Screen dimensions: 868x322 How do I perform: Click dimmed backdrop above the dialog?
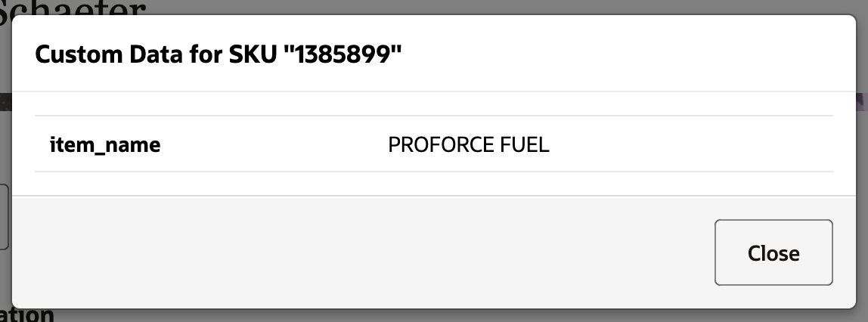click(454, 7)
